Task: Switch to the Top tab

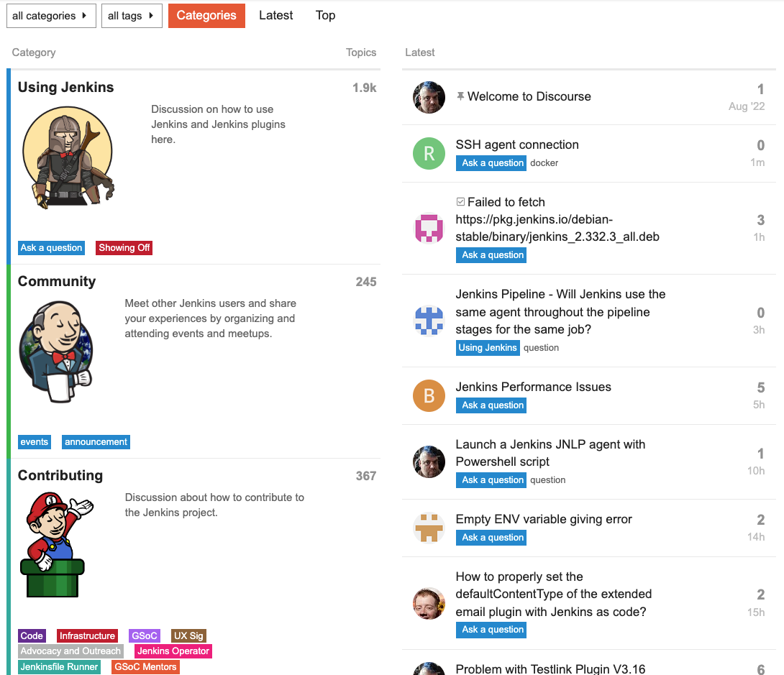Action: [x=325, y=16]
